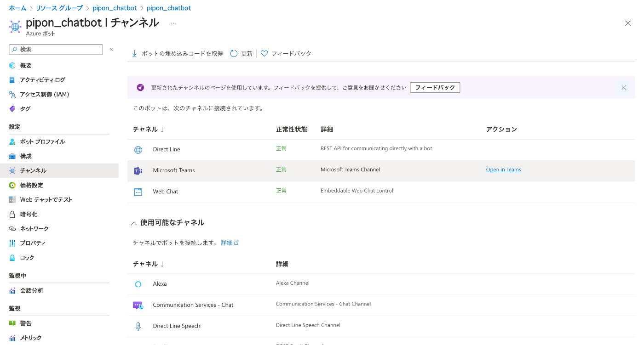Image resolution: width=644 pixels, height=345 pixels.
Task: Click the channels (チャンネル) sidebar icon
Action: point(12,170)
